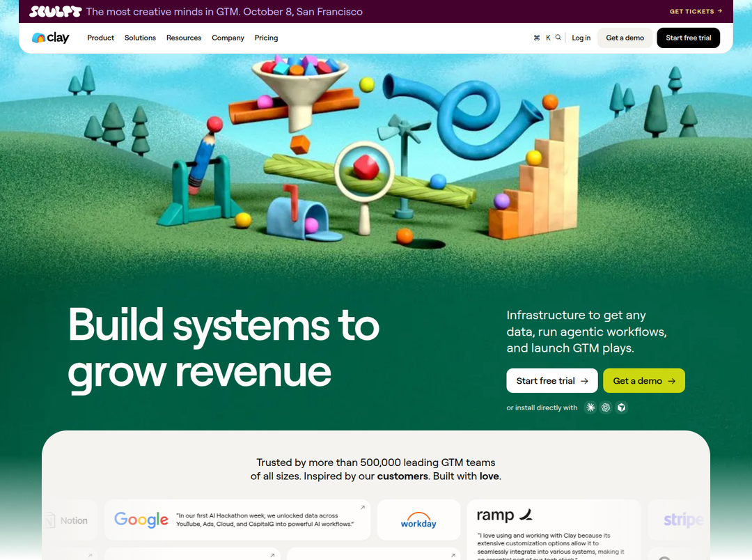The image size is (752, 560).
Task: Open search with the magnifier icon
Action: 558,38
